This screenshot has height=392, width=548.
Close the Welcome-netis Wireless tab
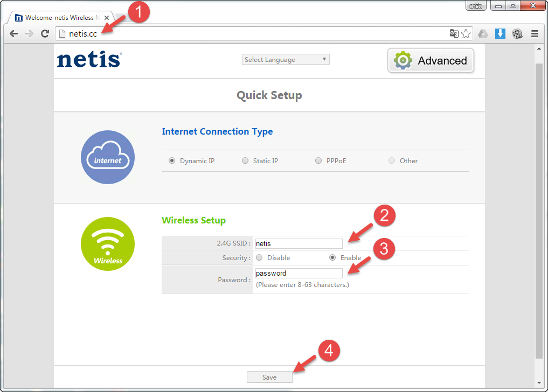point(107,17)
